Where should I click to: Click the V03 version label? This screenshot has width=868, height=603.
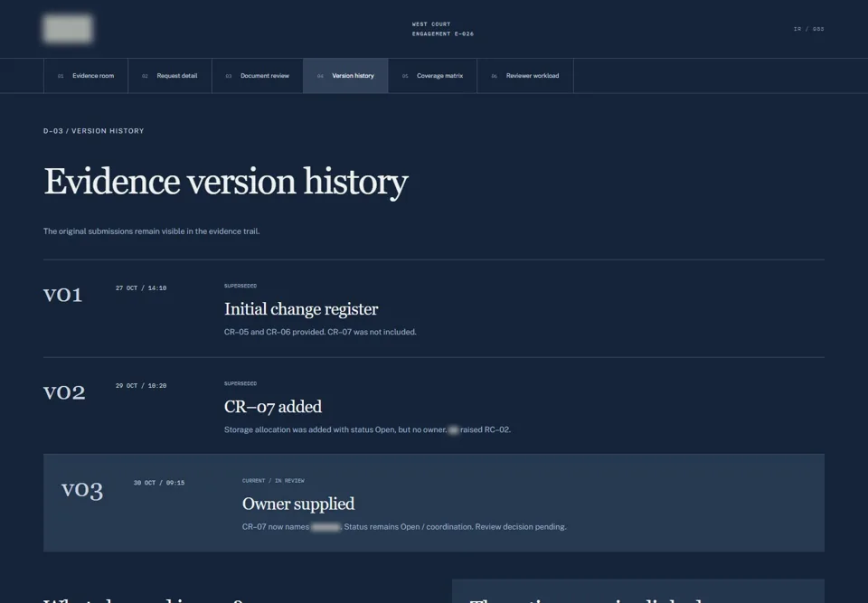(x=82, y=489)
